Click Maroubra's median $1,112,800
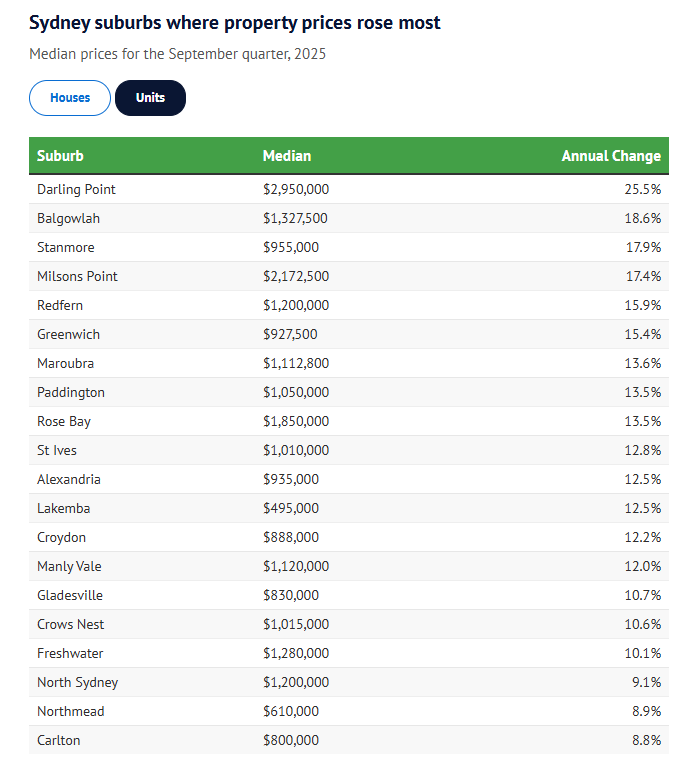Viewport: 697px width, 768px height. [295, 363]
